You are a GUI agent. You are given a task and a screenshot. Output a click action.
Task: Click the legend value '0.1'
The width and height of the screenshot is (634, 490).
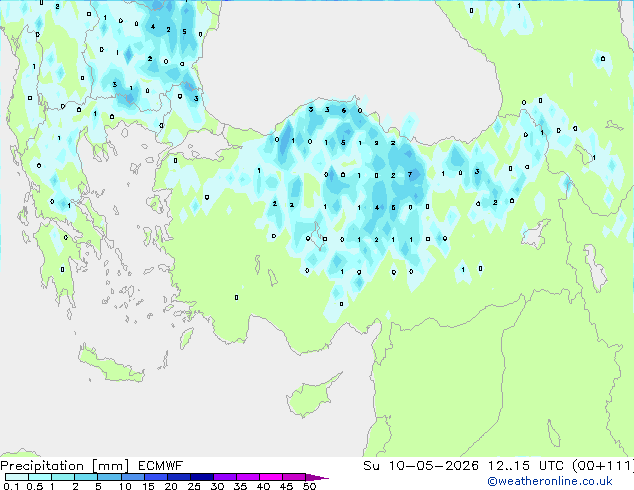(11, 486)
